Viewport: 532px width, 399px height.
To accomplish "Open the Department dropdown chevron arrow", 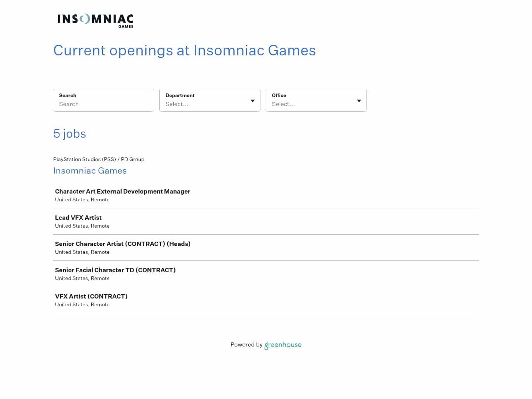I will [x=253, y=100].
